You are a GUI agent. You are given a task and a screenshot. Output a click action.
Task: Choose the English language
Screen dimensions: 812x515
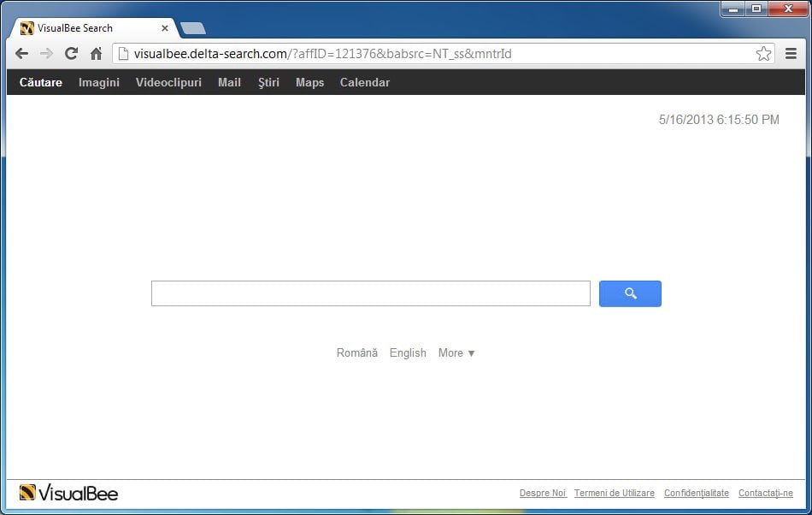tap(408, 352)
